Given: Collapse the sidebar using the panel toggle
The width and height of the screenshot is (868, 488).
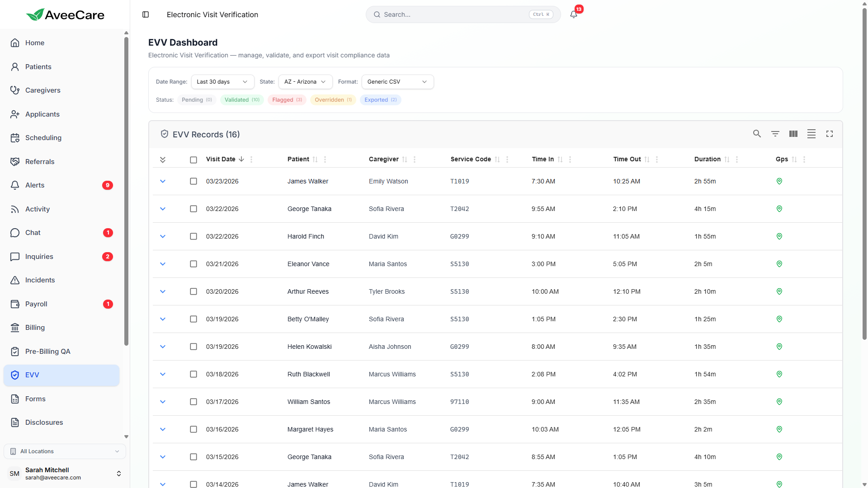Looking at the screenshot, I should 146,14.
